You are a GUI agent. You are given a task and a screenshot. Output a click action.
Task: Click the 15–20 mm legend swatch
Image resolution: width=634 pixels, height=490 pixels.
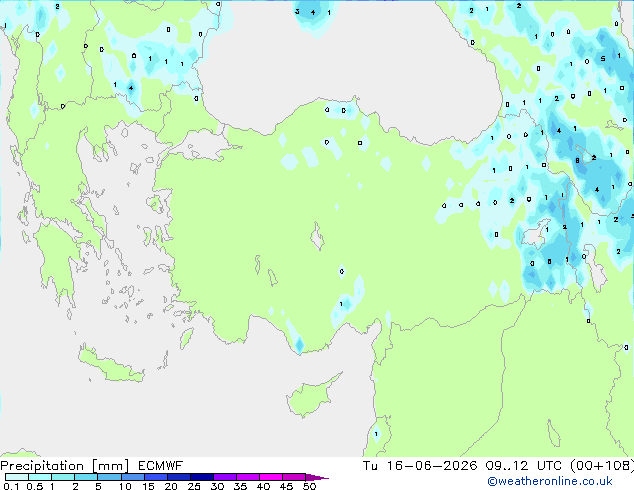click(155, 477)
